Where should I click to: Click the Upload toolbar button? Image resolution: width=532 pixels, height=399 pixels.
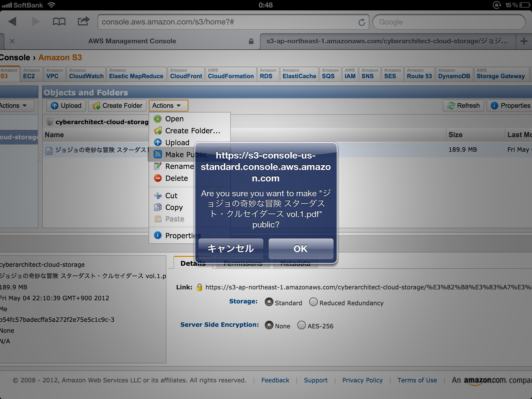coord(66,106)
